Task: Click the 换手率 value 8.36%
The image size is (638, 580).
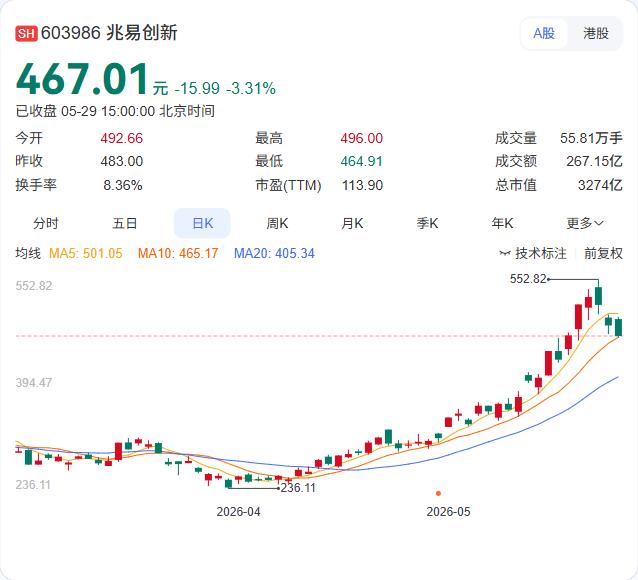Action: (122, 185)
